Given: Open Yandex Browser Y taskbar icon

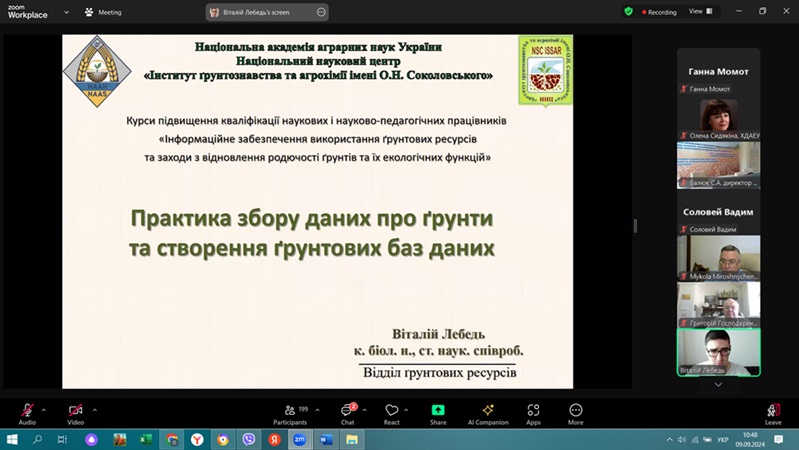Looking at the screenshot, I should click(x=197, y=439).
